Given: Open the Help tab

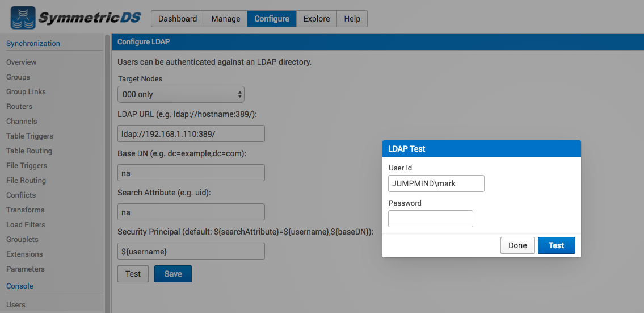Looking at the screenshot, I should [x=352, y=19].
